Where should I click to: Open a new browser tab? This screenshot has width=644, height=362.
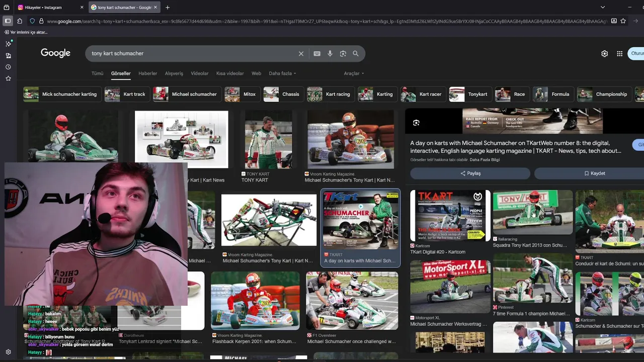click(x=168, y=8)
